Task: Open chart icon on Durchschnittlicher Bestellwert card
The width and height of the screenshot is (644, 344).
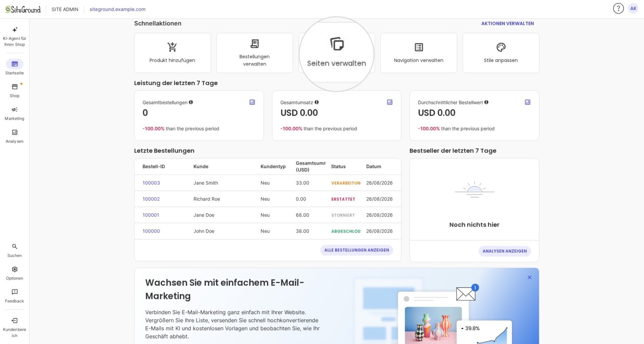Action: (x=527, y=102)
